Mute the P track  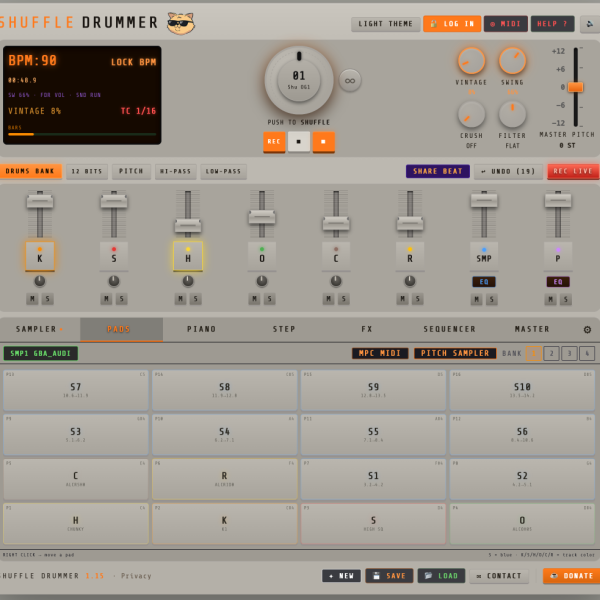click(550, 299)
